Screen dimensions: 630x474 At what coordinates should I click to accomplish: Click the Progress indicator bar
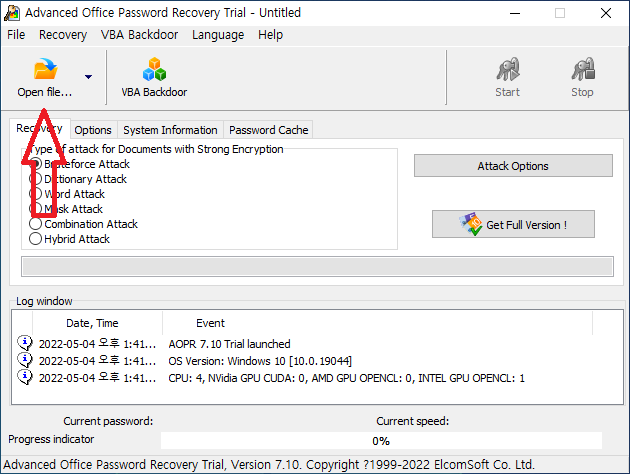(x=381, y=440)
